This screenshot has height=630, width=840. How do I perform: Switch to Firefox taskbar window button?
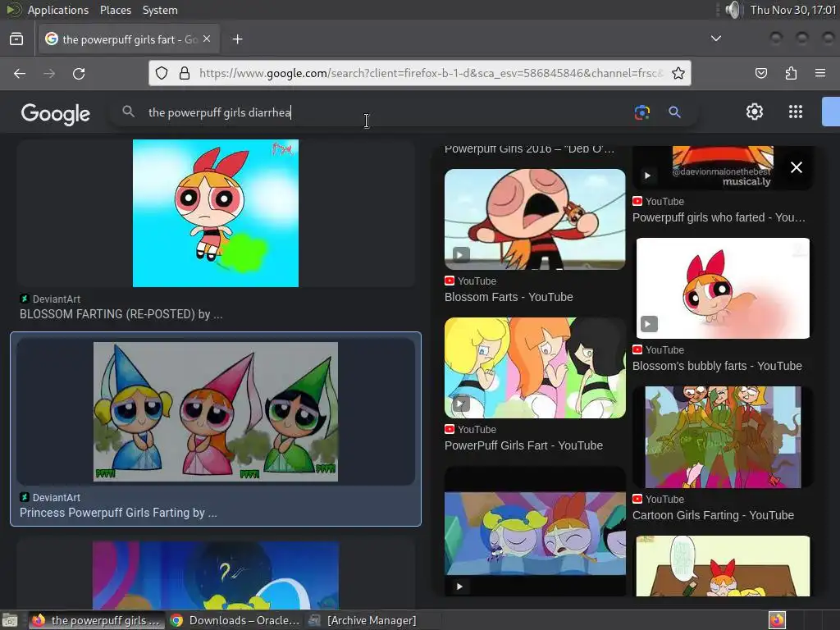click(97, 620)
